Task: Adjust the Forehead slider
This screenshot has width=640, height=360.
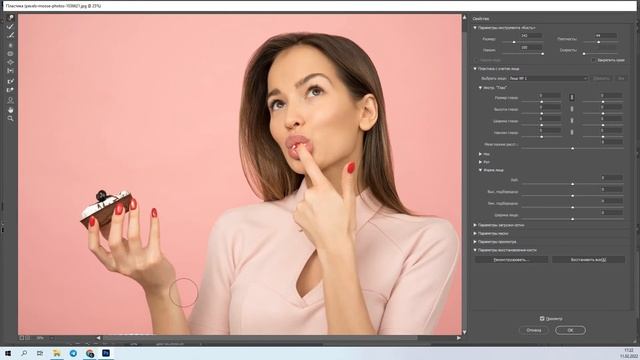Action: (x=572, y=184)
